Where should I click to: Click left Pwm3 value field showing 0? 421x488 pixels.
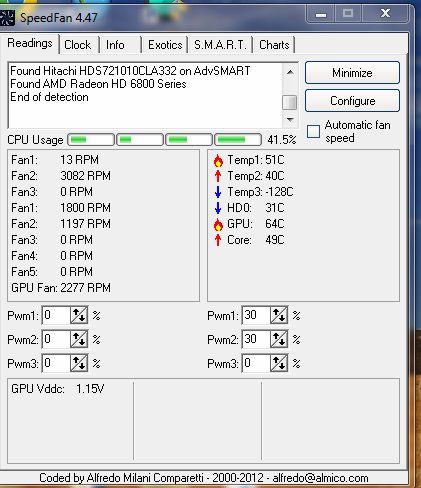click(x=56, y=363)
